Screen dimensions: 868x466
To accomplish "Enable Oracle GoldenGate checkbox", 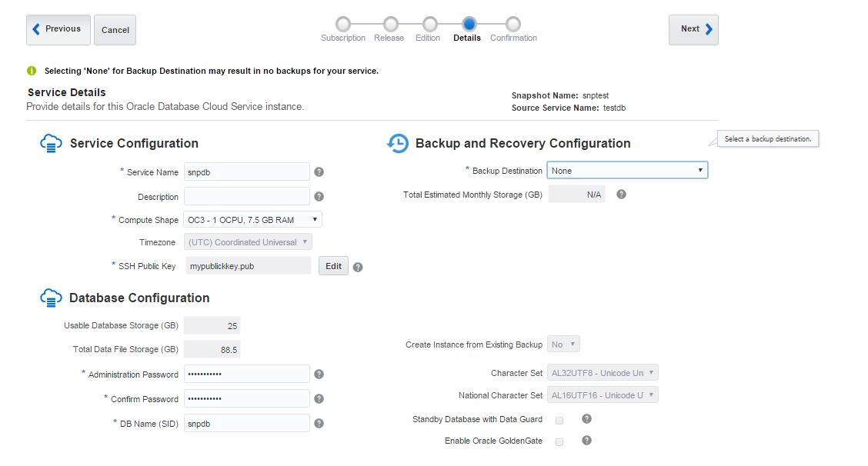I will 559,442.
